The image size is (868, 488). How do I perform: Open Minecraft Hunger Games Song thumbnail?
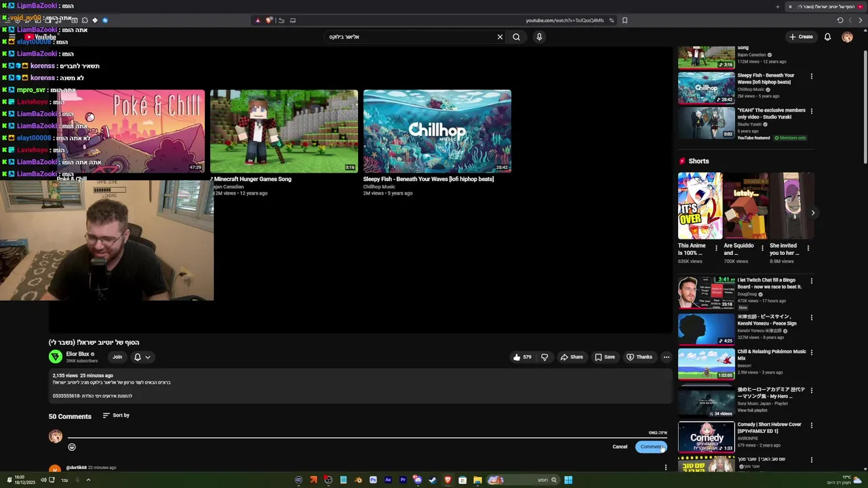(284, 131)
